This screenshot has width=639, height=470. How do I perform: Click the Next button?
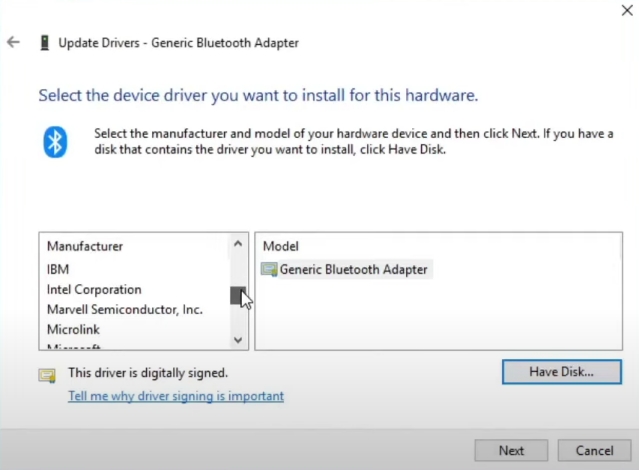click(511, 450)
